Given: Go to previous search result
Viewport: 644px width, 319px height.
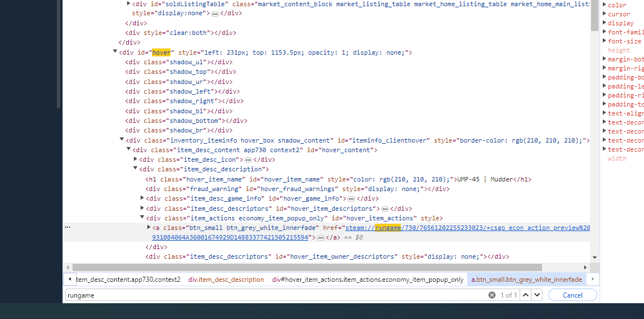Looking at the screenshot, I should point(526,295).
